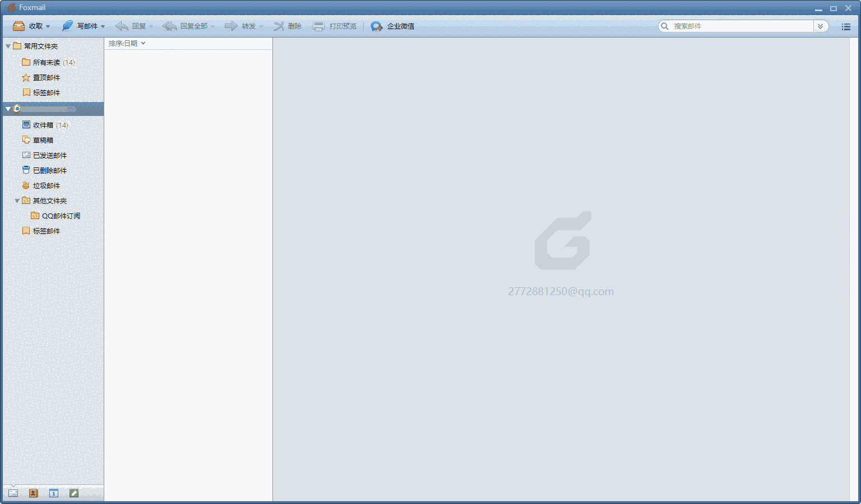This screenshot has height=504, width=861.
Task: Open the 转发 dropdown arrow
Action: click(261, 26)
